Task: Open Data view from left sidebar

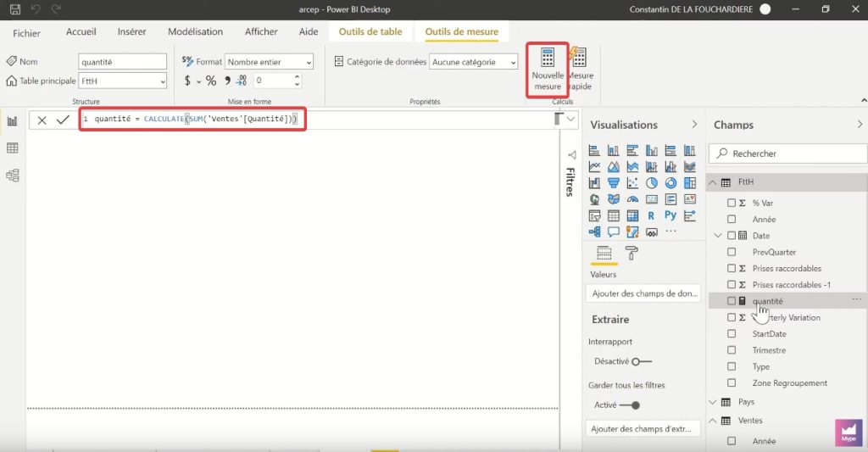Action: click(12, 148)
